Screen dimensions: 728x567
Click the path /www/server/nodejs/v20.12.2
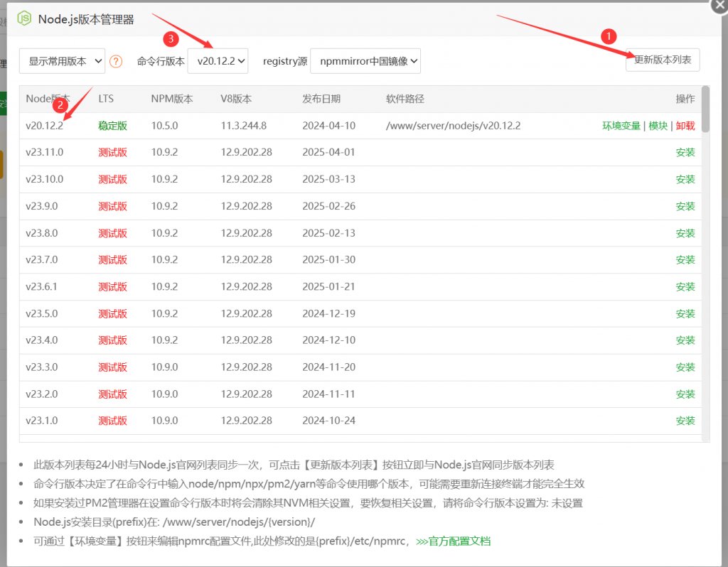453,126
